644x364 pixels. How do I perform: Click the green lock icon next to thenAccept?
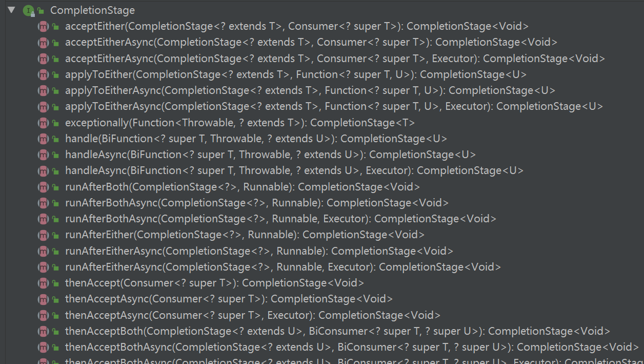[x=55, y=283]
